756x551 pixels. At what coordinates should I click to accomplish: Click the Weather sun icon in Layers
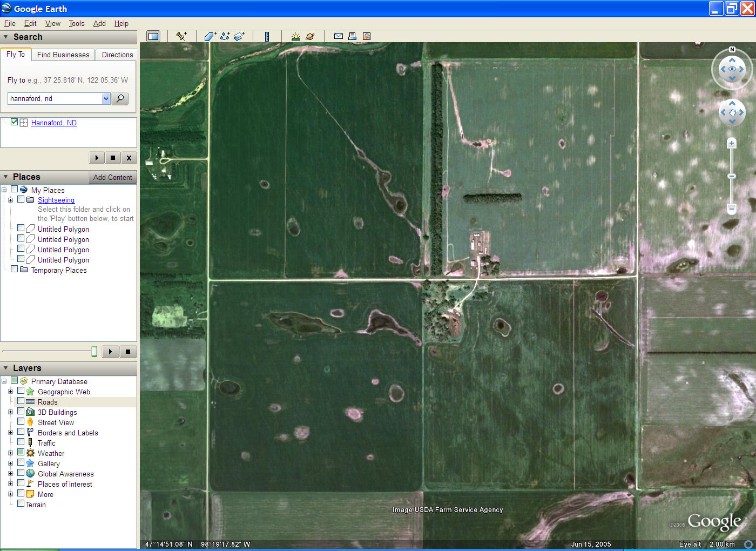(30, 453)
